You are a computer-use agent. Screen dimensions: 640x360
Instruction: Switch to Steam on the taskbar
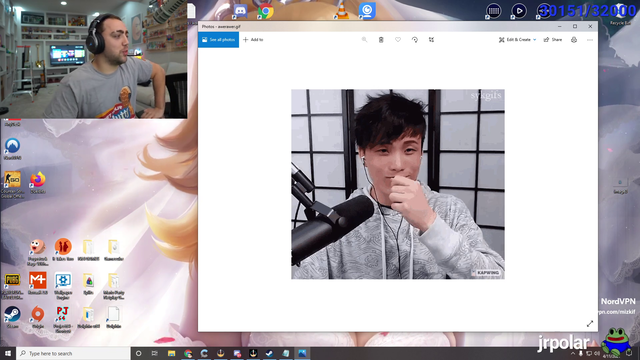269,353
